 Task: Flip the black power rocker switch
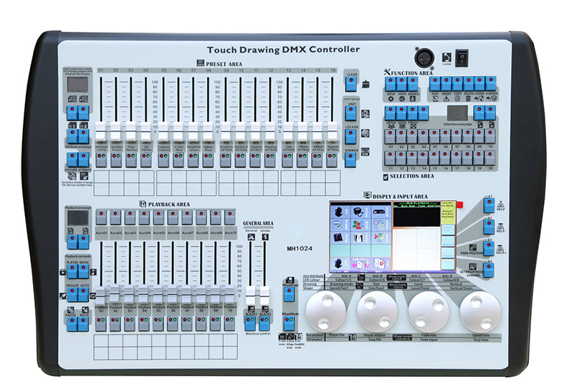[x=462, y=55]
